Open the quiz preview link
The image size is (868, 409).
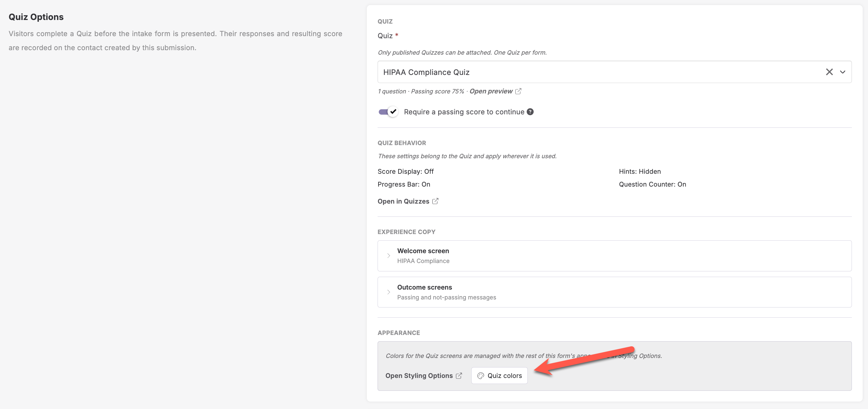coord(491,91)
